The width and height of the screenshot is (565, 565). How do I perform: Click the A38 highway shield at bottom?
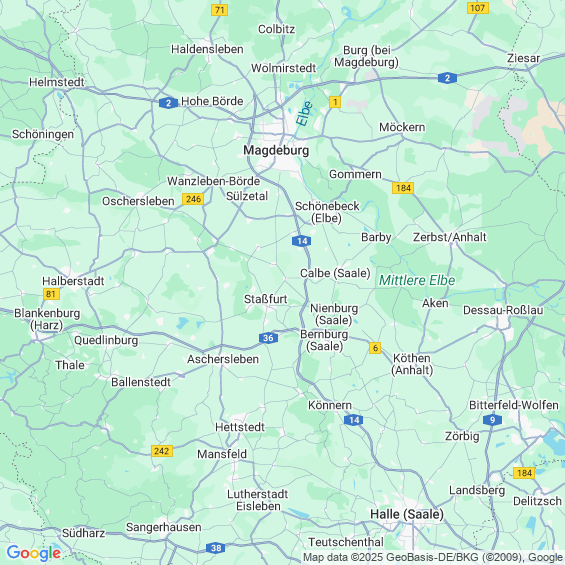pos(215,548)
